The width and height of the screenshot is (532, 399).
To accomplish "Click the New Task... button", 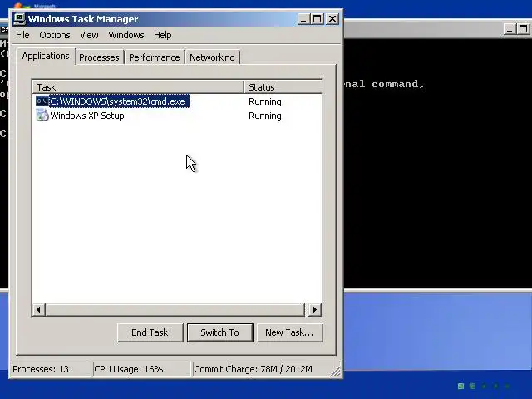I will [x=289, y=332].
